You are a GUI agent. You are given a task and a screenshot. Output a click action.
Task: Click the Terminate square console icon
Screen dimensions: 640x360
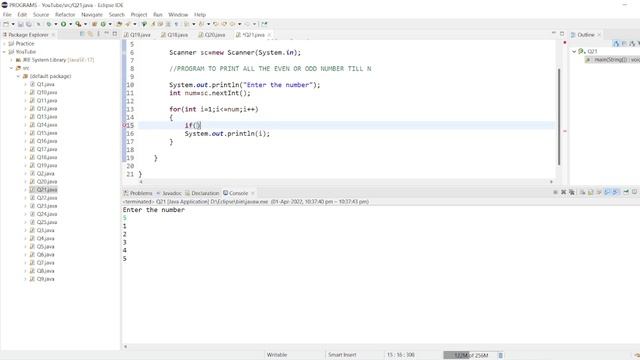[x=555, y=192]
